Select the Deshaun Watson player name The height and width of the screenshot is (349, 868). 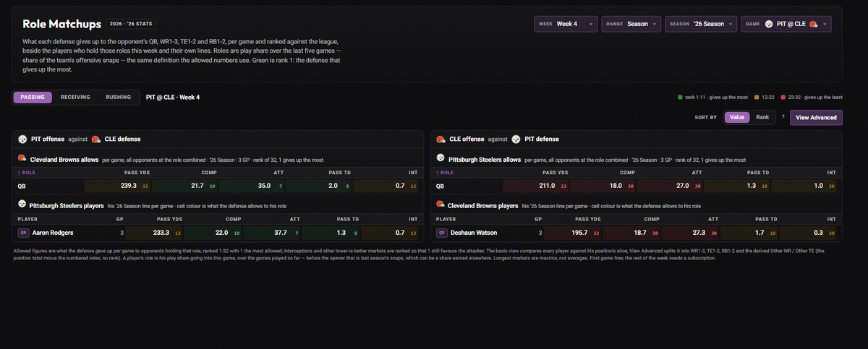pos(475,233)
